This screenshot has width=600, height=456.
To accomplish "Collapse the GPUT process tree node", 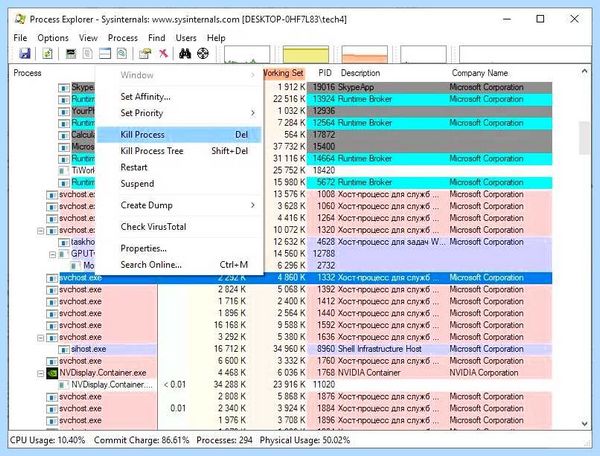I will coord(53,254).
